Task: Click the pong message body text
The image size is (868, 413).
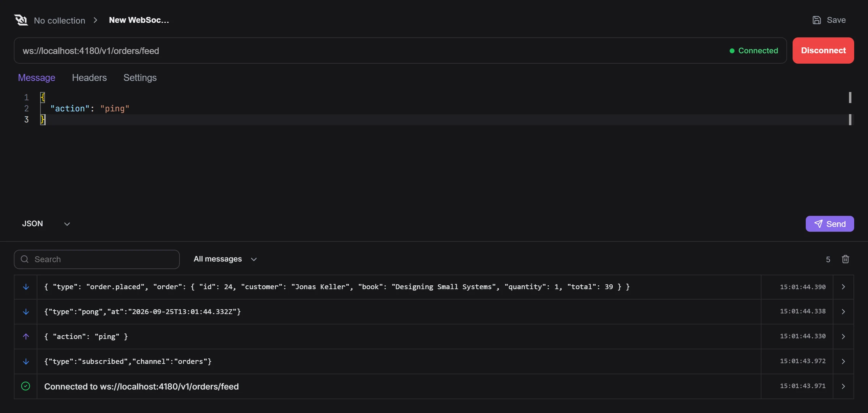Action: point(142,311)
